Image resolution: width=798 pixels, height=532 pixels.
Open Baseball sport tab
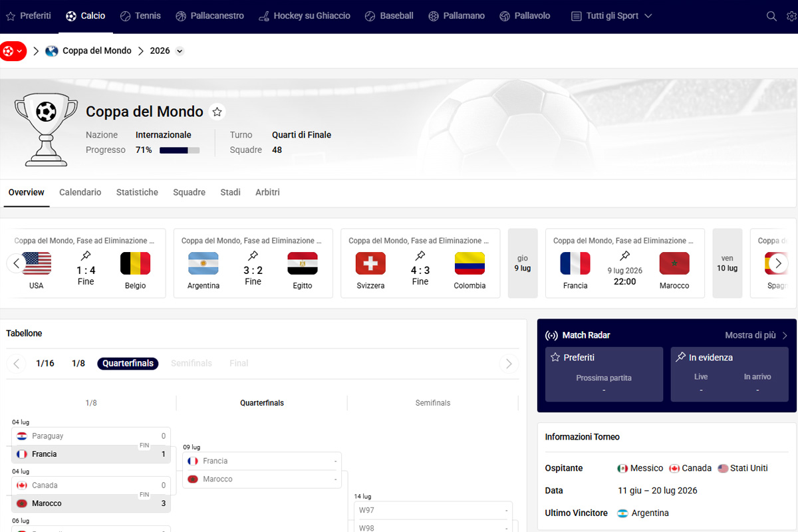pos(389,16)
